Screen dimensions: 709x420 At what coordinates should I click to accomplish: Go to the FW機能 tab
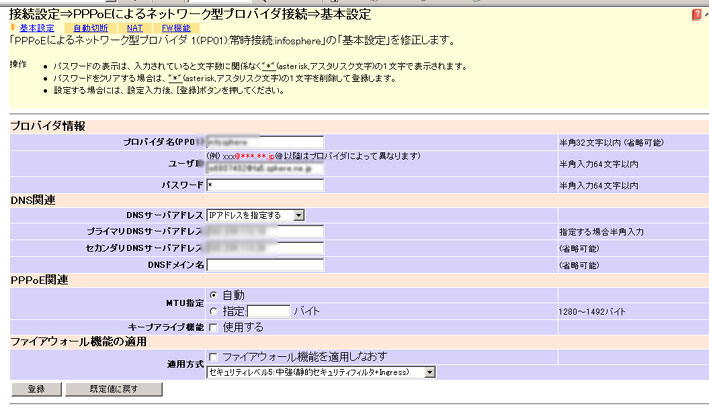click(x=175, y=28)
